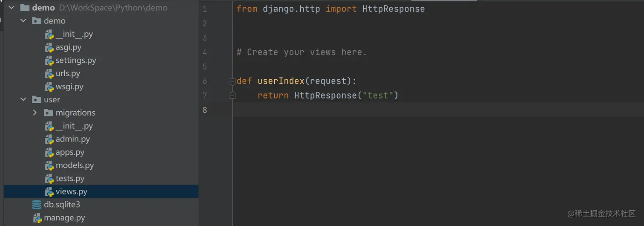The height and width of the screenshot is (226, 644).
Task: Click the inner demo package folder icon
Action: [37, 21]
